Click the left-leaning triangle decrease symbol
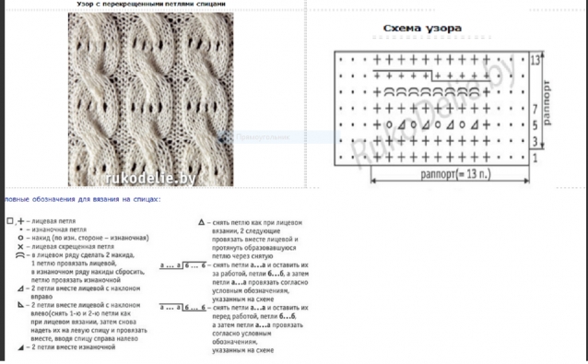The height and width of the screenshot is (364, 588). click(21, 305)
